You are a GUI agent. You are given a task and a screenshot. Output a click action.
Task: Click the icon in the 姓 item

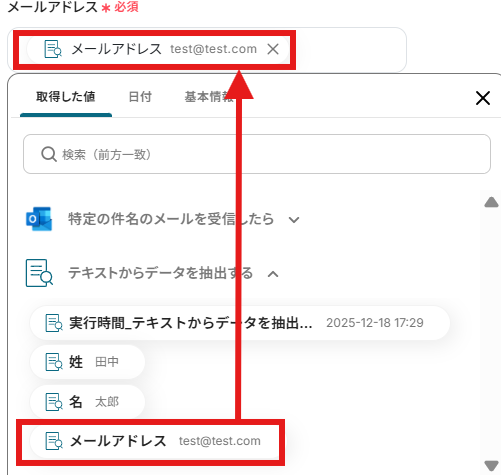(54, 362)
